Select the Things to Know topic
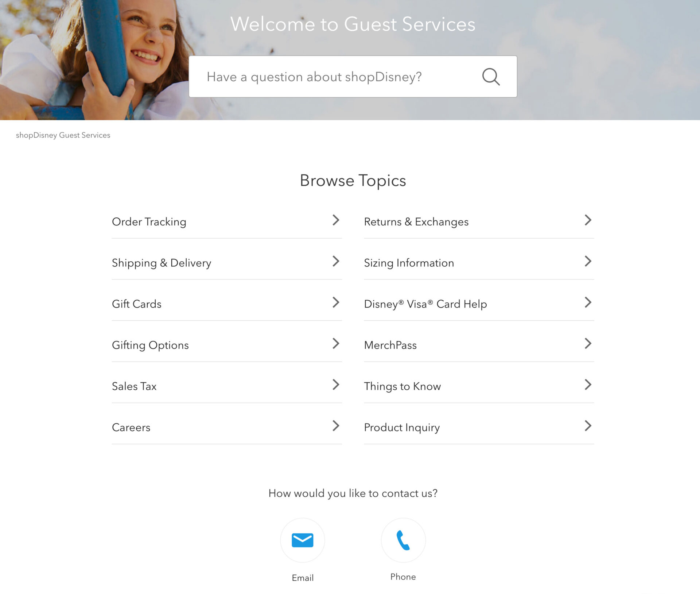 (x=402, y=386)
